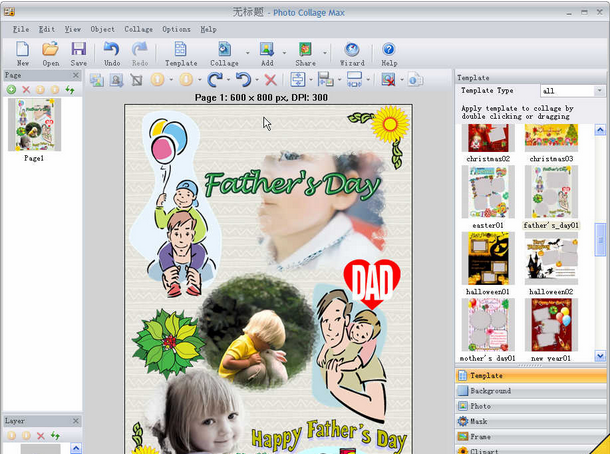The image size is (611, 454).
Task: Open the Options menu
Action: tap(176, 29)
